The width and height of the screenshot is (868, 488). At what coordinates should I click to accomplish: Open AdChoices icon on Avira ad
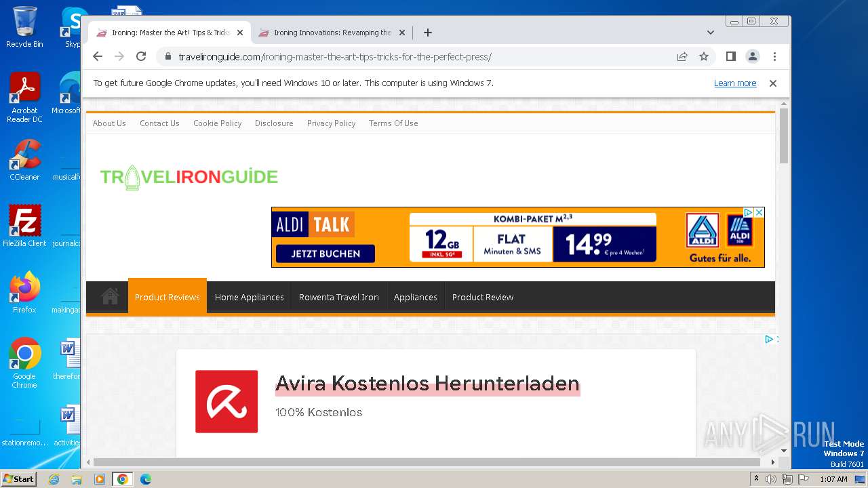(x=769, y=340)
